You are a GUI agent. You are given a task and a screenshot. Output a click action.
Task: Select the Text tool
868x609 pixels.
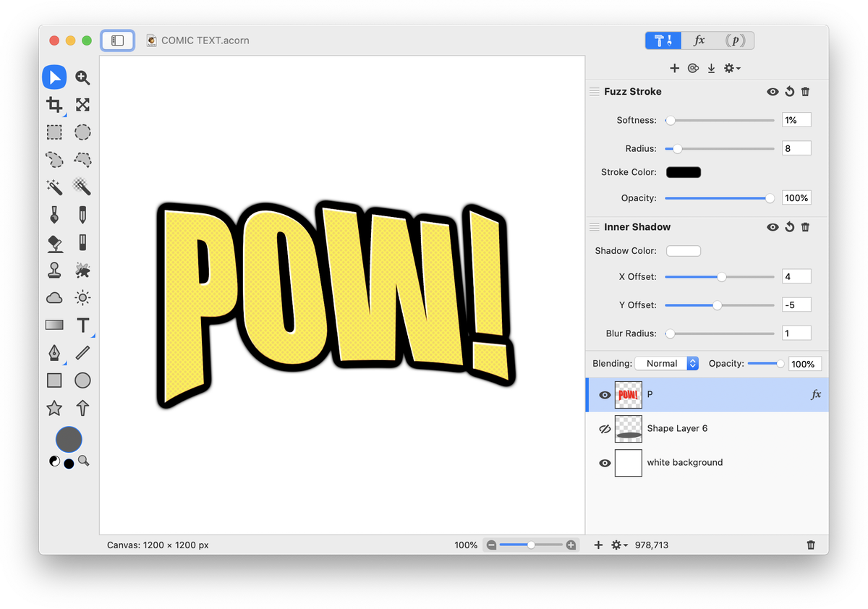click(x=82, y=325)
